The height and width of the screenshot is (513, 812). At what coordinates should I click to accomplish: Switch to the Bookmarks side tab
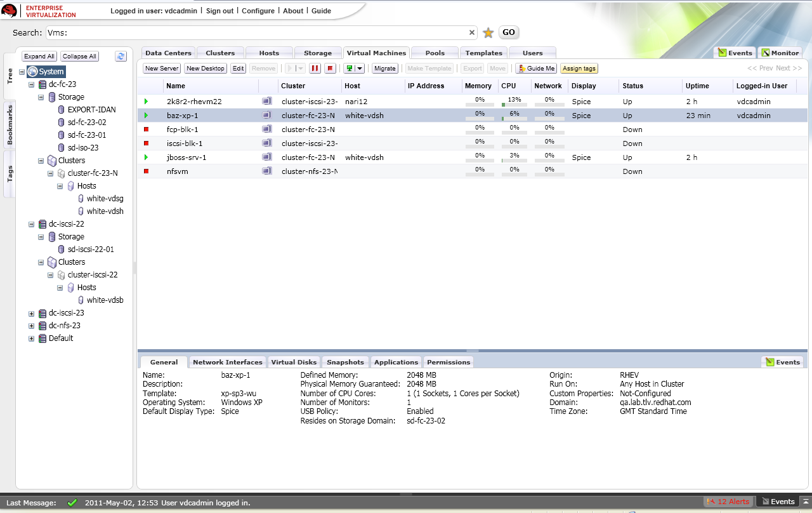[10, 125]
